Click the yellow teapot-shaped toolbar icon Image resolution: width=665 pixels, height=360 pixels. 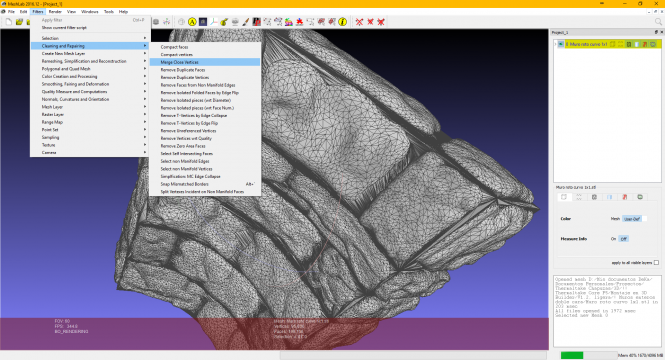(x=224, y=22)
